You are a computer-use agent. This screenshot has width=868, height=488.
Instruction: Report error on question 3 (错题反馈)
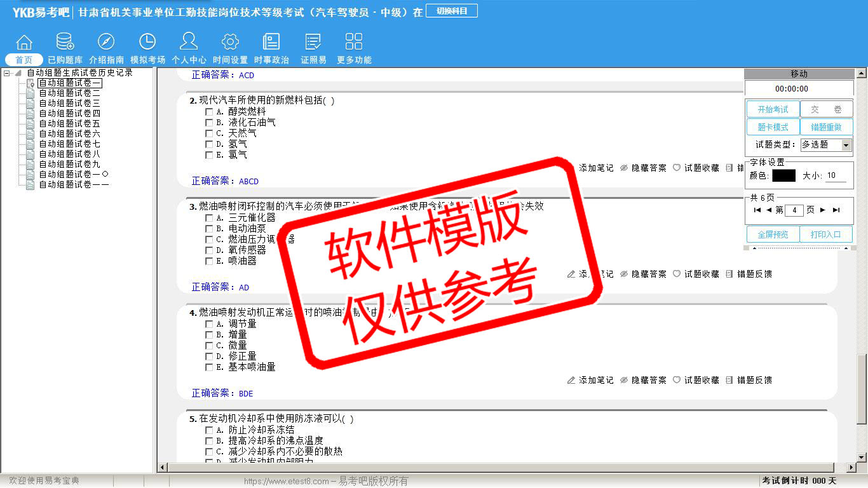749,274
